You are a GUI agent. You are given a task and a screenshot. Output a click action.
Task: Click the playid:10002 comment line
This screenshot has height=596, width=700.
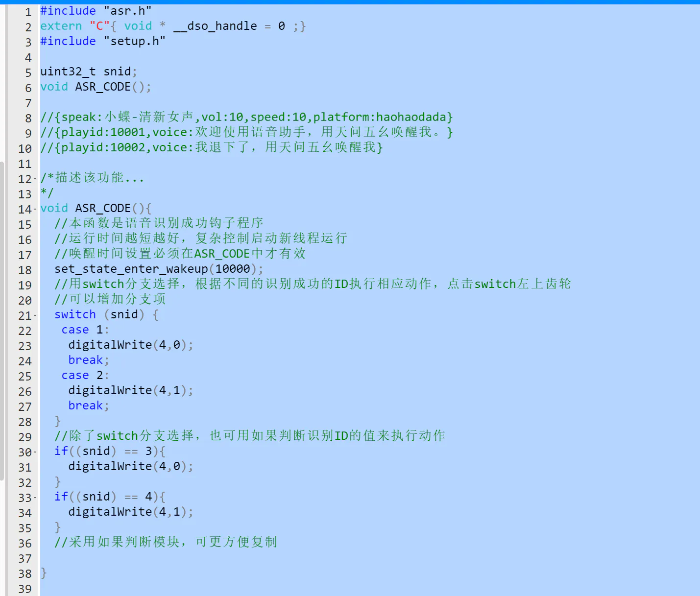(212, 147)
